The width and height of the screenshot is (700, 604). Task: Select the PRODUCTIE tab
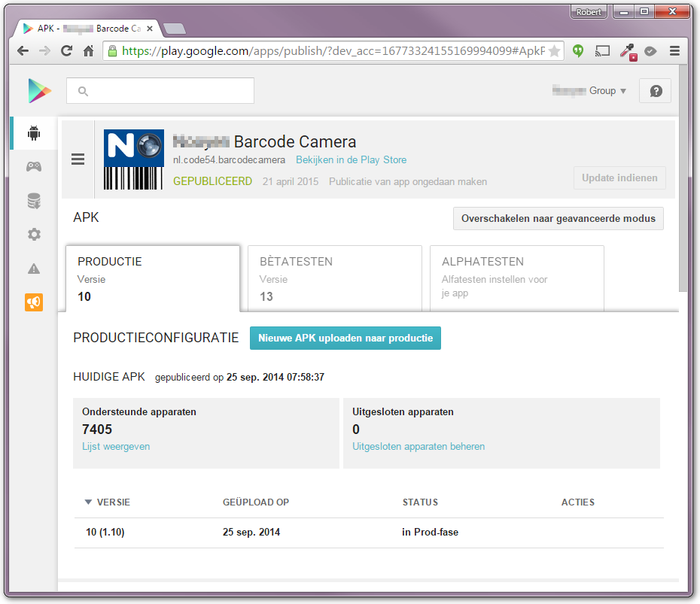click(153, 278)
